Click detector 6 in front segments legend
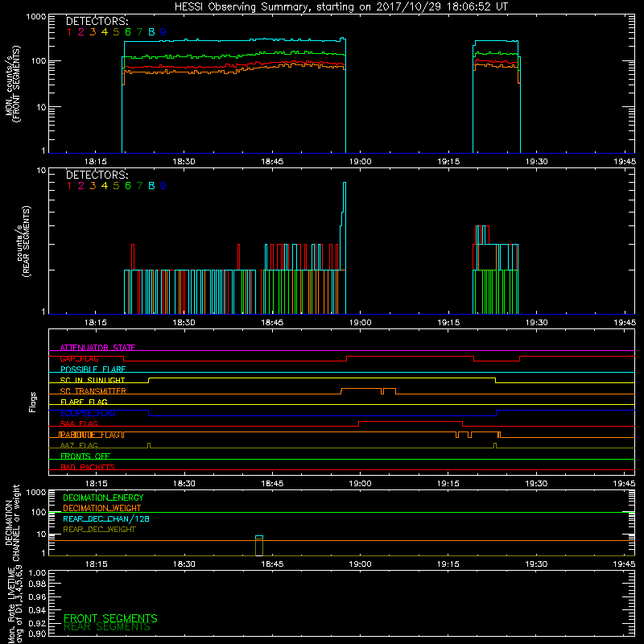 click(128, 32)
